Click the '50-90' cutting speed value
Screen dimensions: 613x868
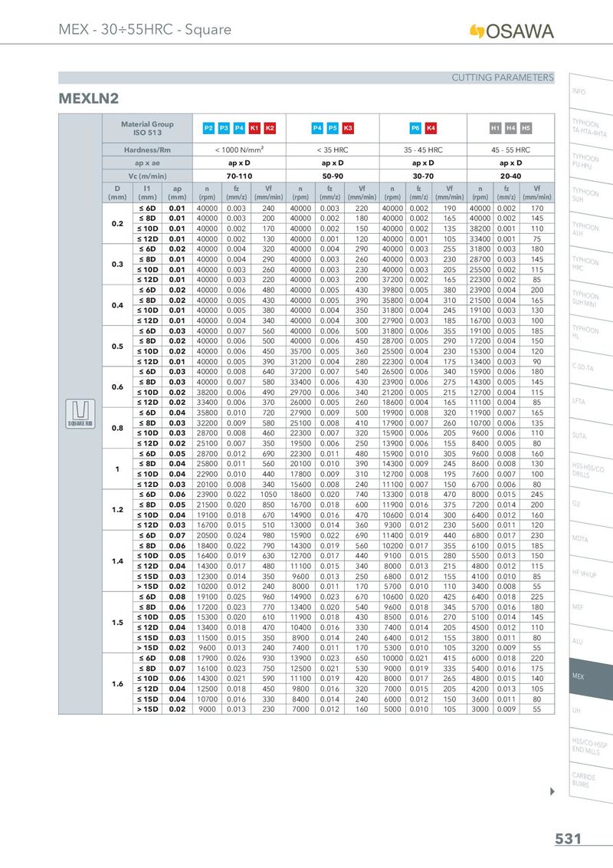(333, 176)
